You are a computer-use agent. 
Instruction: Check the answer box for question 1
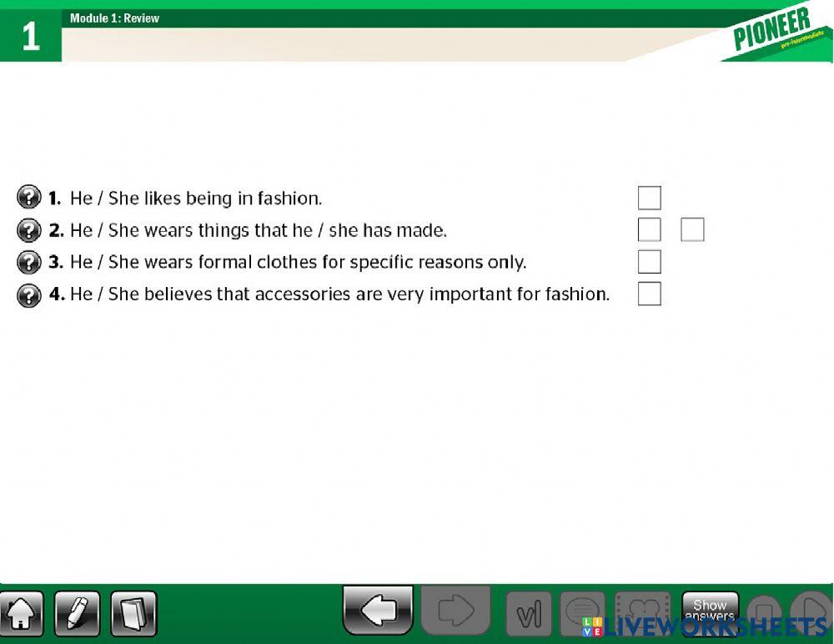pos(650,198)
